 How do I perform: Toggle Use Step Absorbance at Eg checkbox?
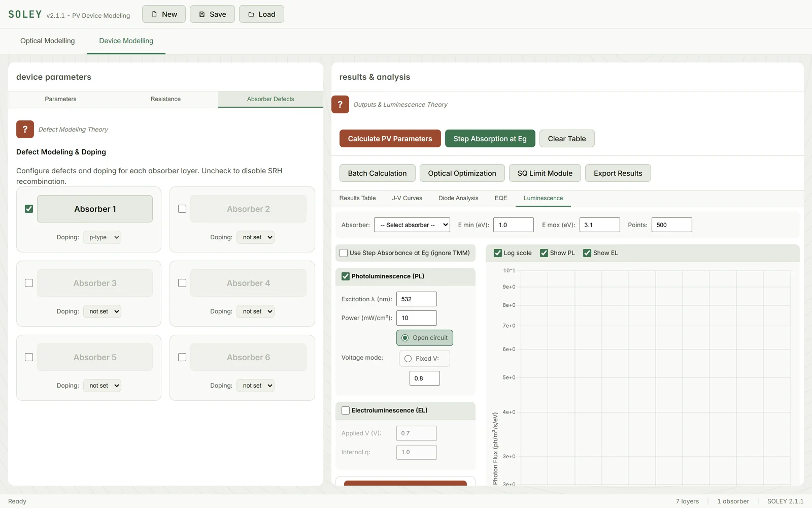pyautogui.click(x=344, y=253)
